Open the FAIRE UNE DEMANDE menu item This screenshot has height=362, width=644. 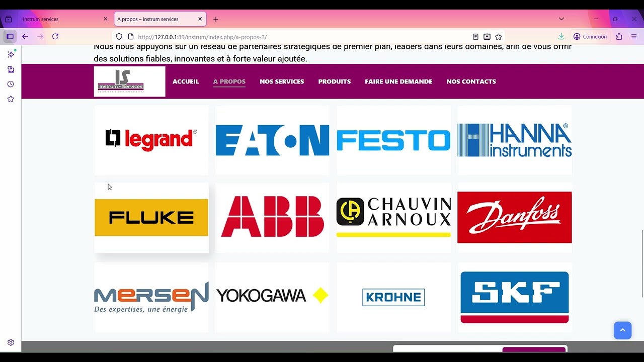point(398,81)
